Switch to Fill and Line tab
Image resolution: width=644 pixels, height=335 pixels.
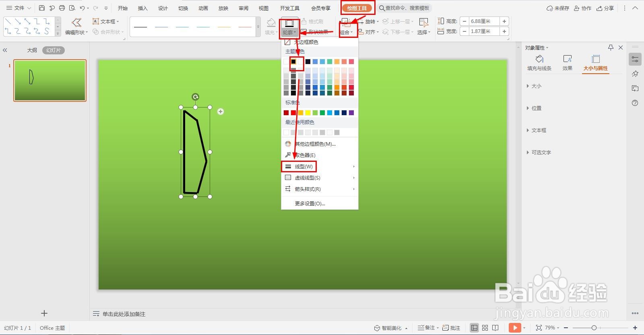tap(539, 63)
